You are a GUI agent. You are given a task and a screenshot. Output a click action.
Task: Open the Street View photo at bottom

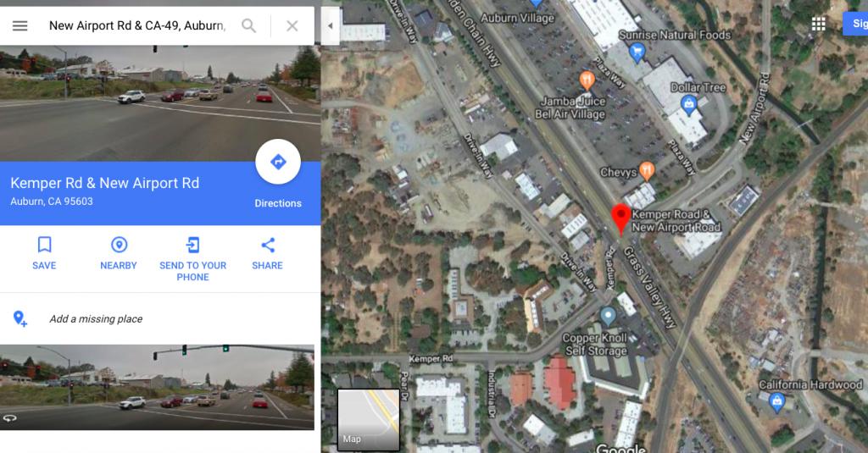click(157, 387)
